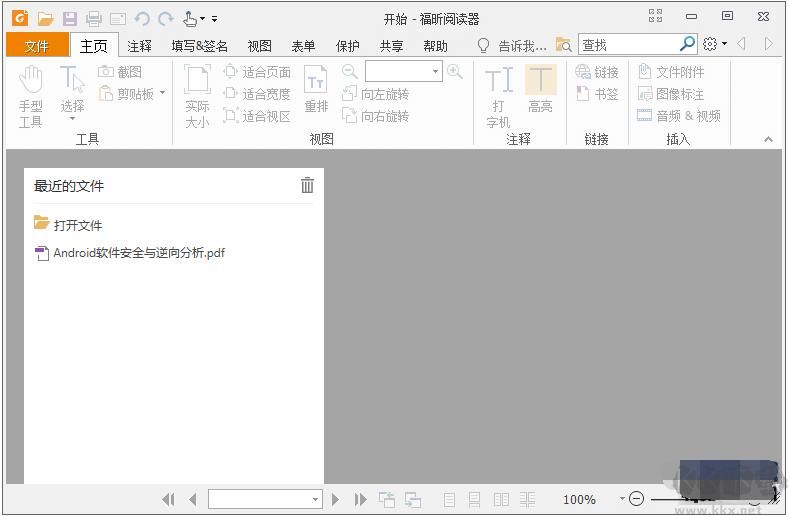The height and width of the screenshot is (517, 789).
Task: Click previous search result arrow near gear
Action: click(741, 44)
